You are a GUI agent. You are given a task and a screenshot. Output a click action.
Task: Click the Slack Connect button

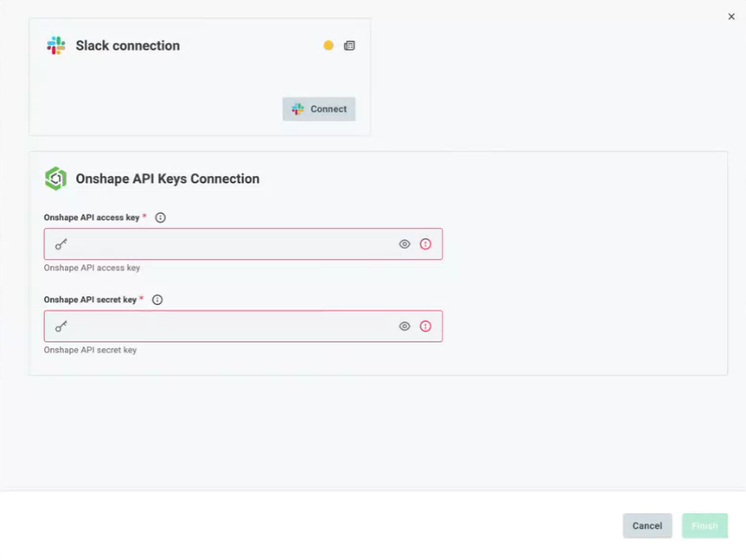click(319, 109)
